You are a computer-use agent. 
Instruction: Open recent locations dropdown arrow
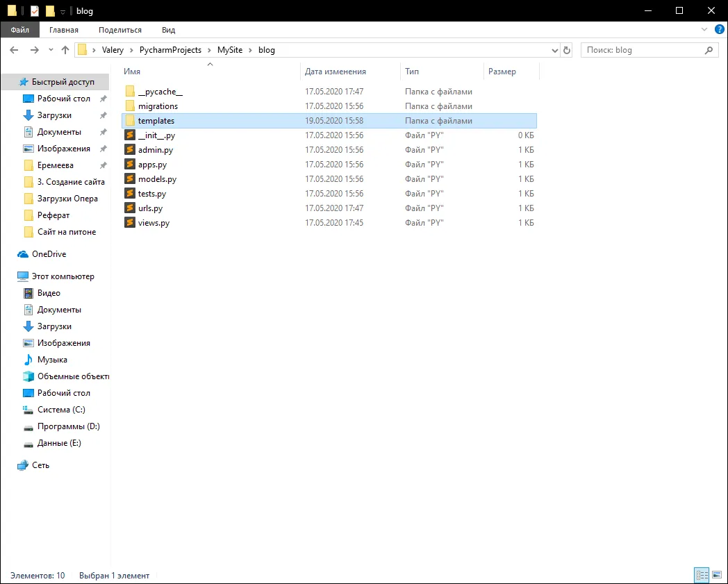point(51,50)
